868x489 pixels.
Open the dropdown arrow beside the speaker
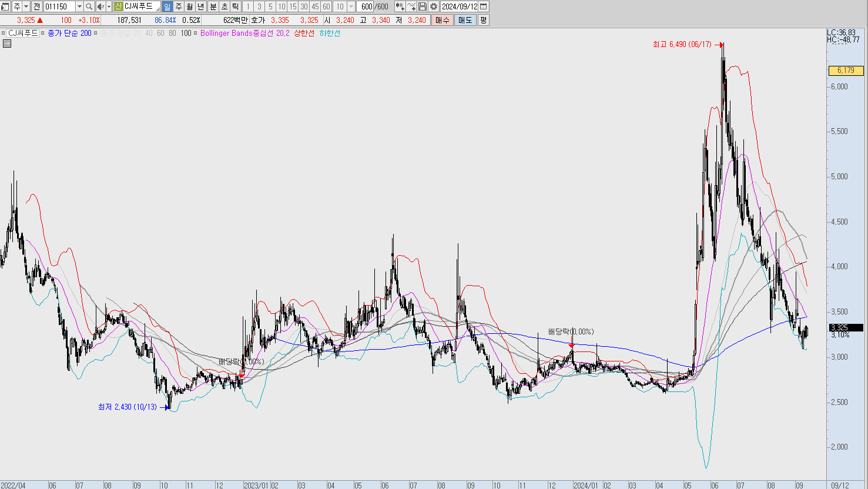click(x=109, y=6)
